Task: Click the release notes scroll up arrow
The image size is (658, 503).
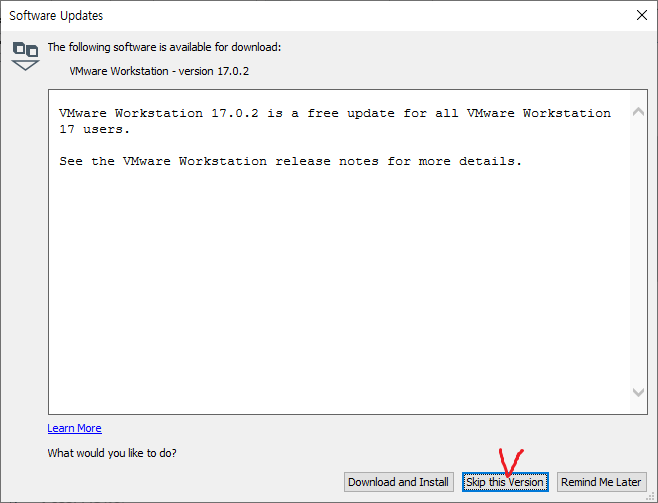Action: (x=638, y=111)
